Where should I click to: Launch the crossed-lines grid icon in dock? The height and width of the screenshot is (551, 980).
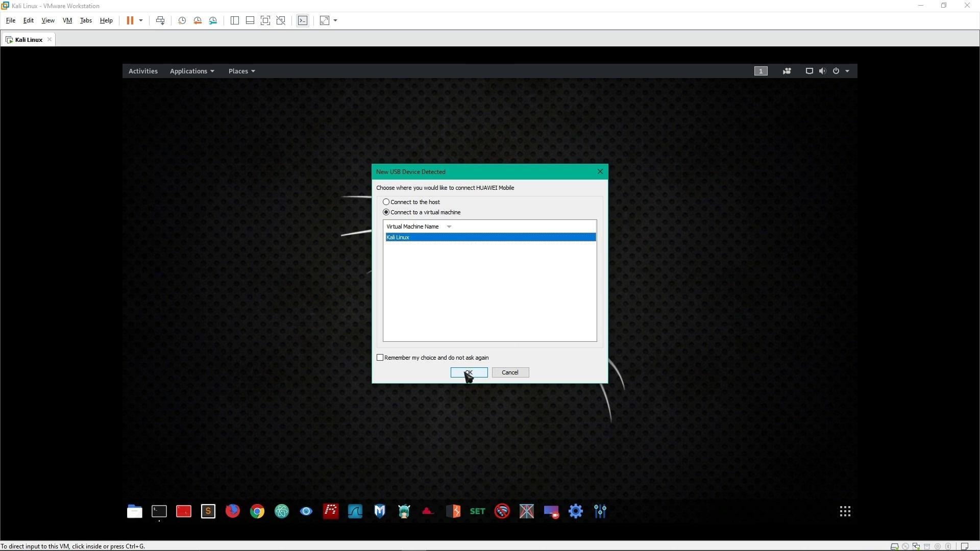click(527, 511)
